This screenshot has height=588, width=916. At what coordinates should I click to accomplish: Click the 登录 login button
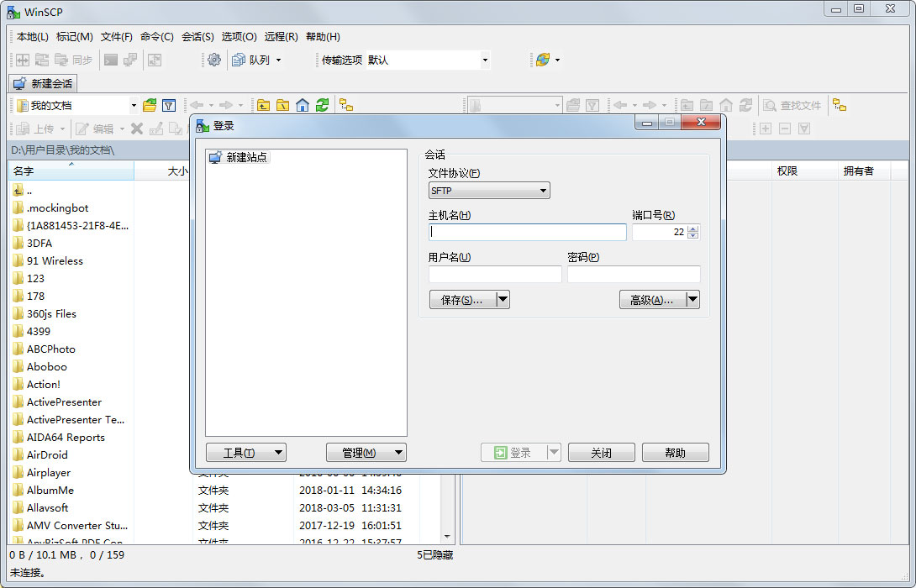click(x=513, y=453)
